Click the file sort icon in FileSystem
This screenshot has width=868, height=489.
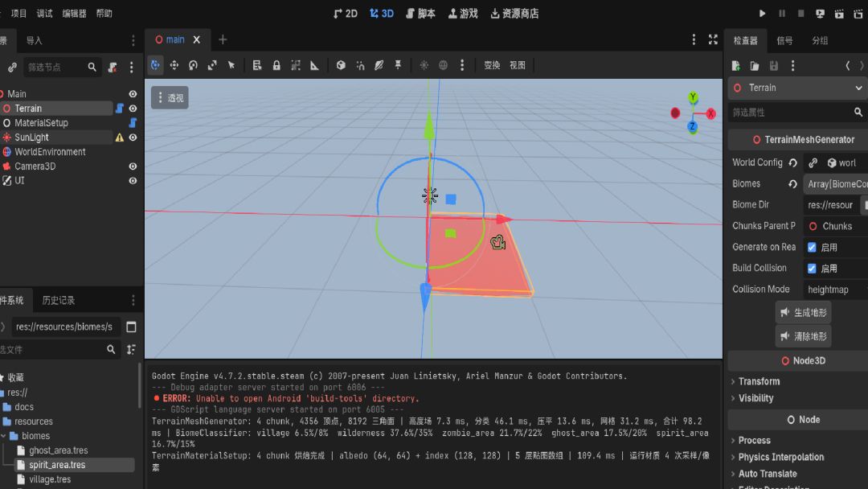pos(131,349)
